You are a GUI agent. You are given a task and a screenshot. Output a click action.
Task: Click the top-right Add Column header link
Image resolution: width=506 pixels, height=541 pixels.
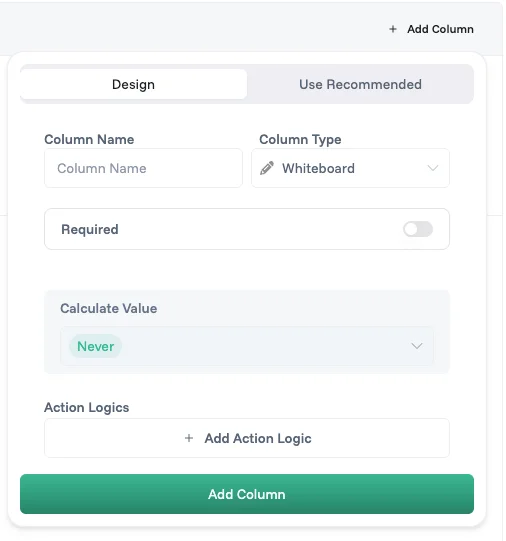[431, 29]
